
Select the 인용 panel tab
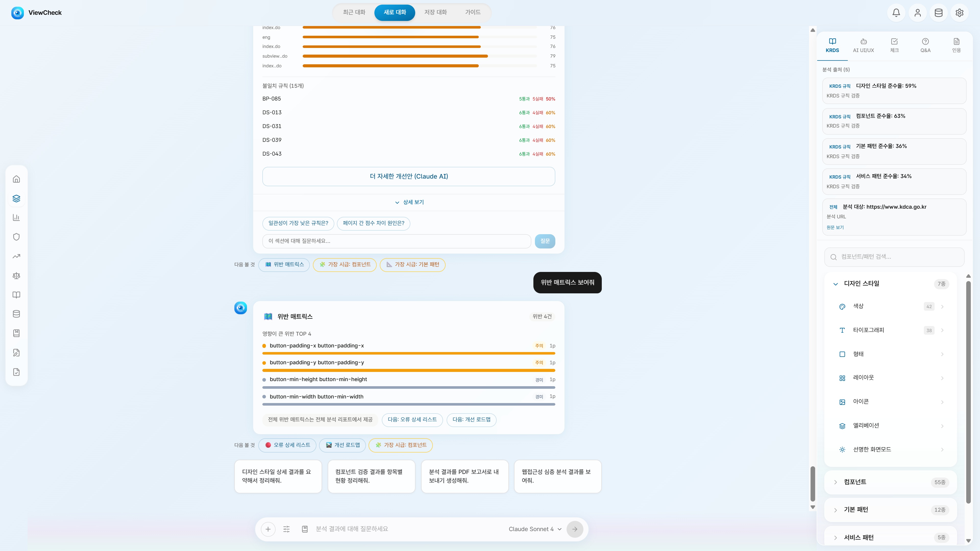pyautogui.click(x=957, y=46)
